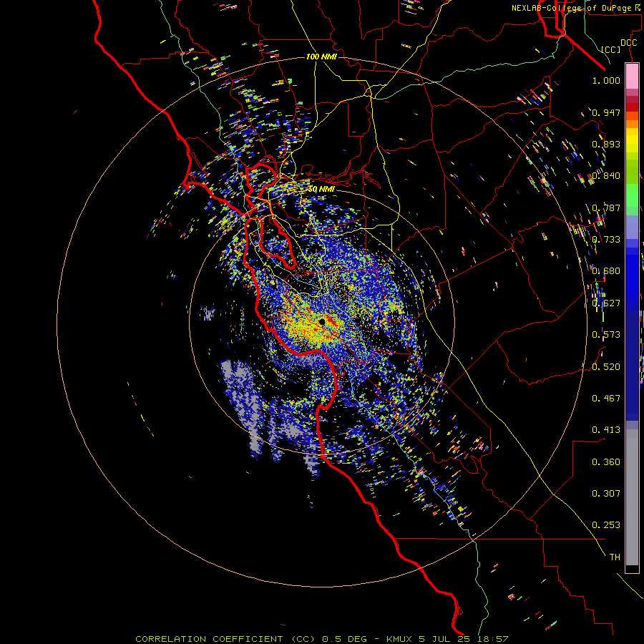Viewport: 644px width, 644px height.
Task: Click the black radar site dot at map center
Action: pyautogui.click(x=322, y=321)
